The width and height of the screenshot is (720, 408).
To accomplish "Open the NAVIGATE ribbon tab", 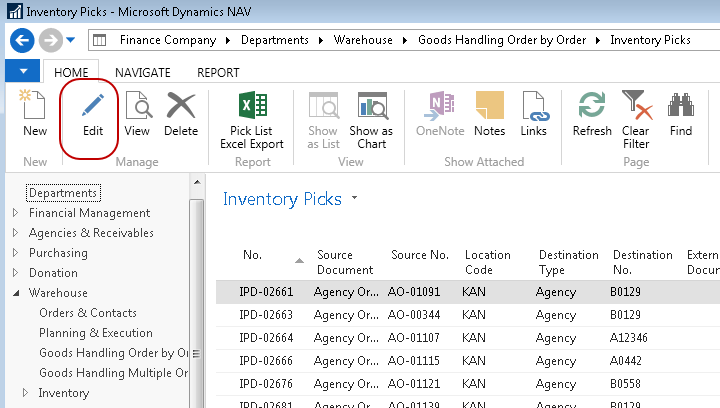I will point(142,72).
